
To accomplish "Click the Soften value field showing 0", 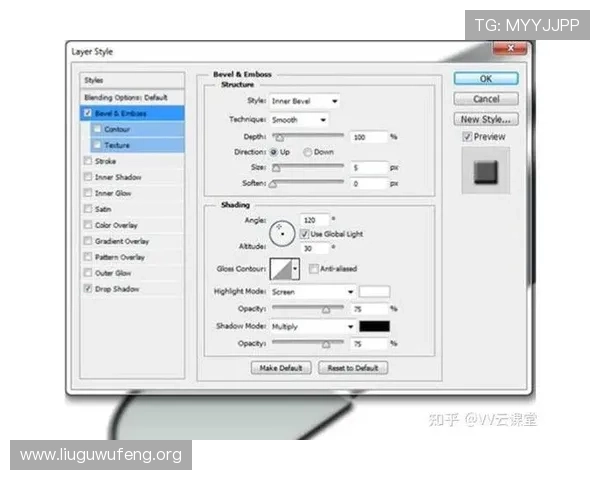I will pos(368,184).
